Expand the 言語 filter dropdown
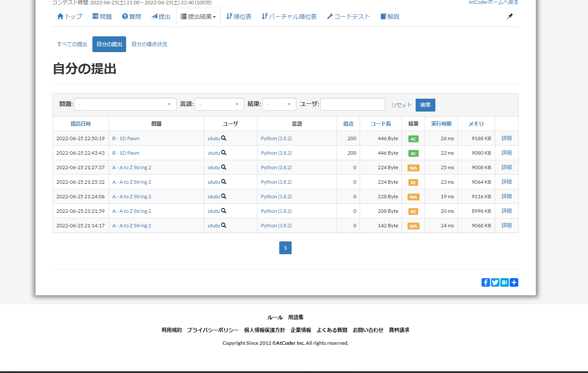 [x=219, y=104]
